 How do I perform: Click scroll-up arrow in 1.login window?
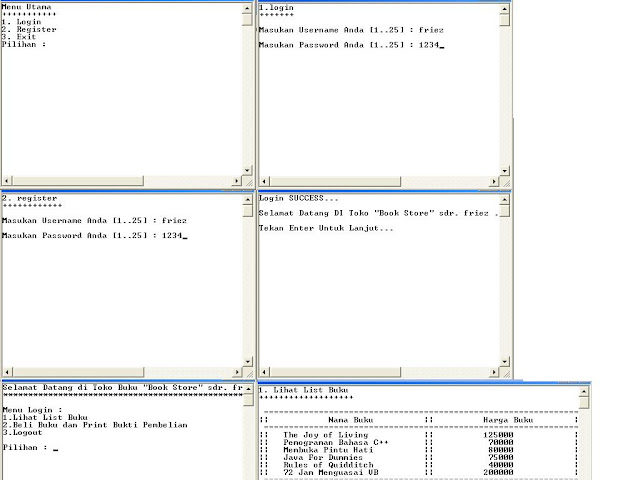point(504,9)
